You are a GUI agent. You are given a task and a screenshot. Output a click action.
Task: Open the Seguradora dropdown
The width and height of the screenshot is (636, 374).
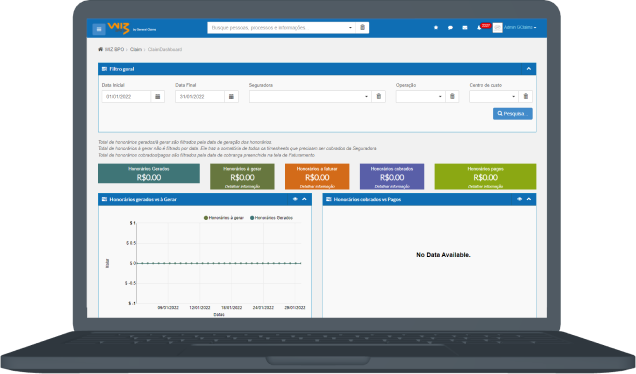pos(310,97)
